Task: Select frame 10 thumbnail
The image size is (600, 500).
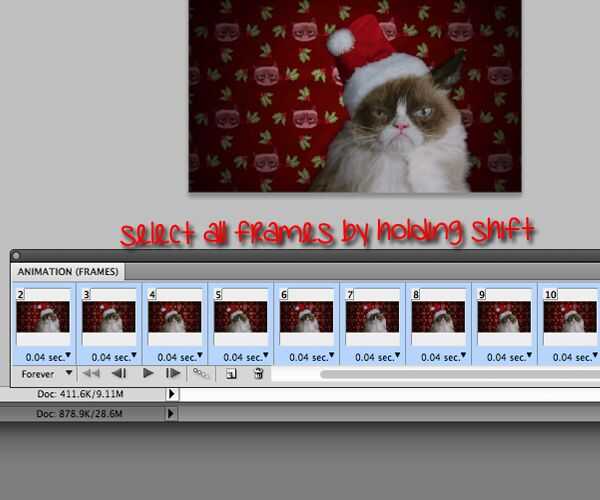Action: tap(570, 317)
